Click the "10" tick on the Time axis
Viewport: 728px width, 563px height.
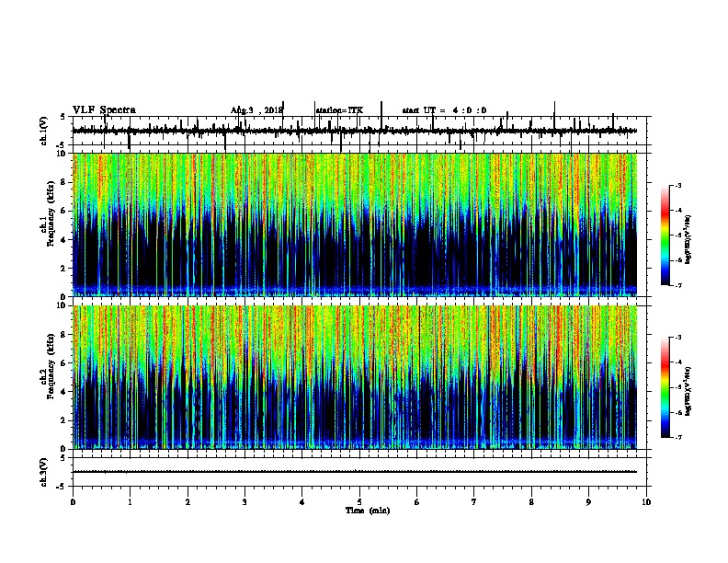pos(646,502)
